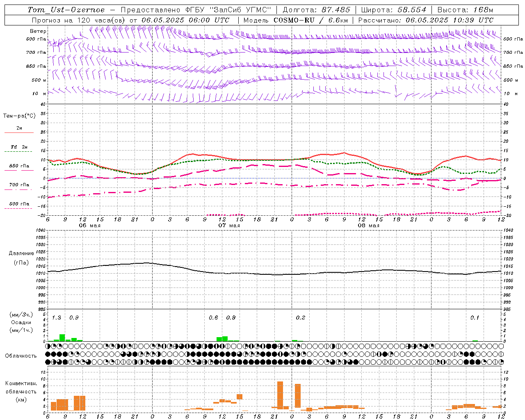The width and height of the screenshot is (525, 420).
Task: Click the "Тем-ра(°C)" temperature panel label
Action: tap(19, 116)
